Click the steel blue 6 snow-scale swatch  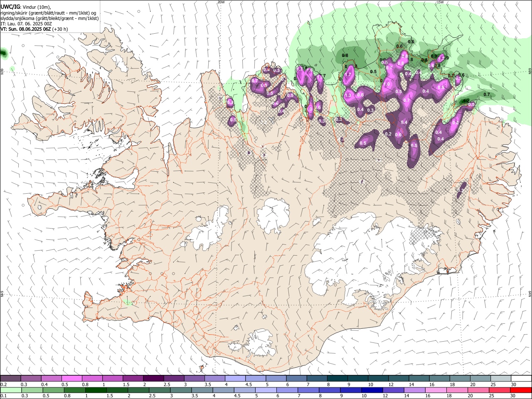(296, 379)
